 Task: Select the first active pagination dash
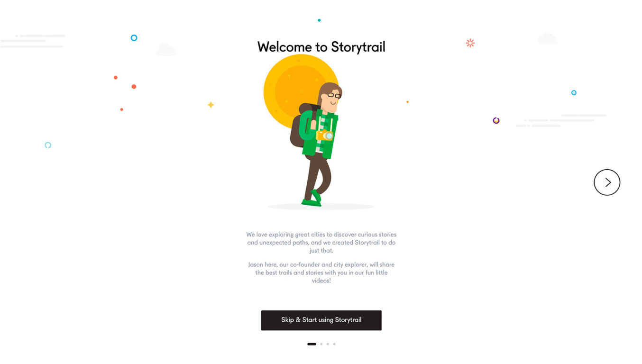pos(312,344)
